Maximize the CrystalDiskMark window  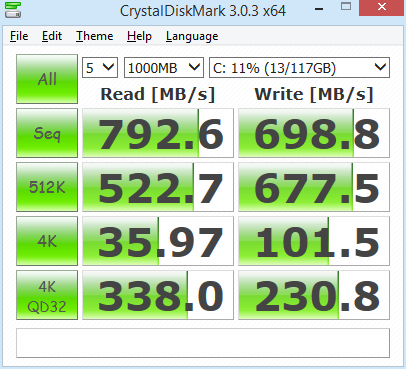[x=346, y=7]
